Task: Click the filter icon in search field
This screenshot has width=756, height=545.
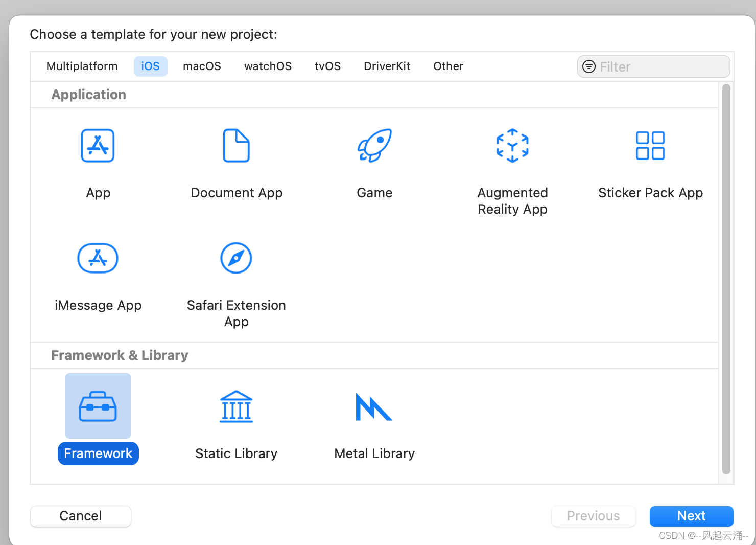Action: pyautogui.click(x=589, y=67)
